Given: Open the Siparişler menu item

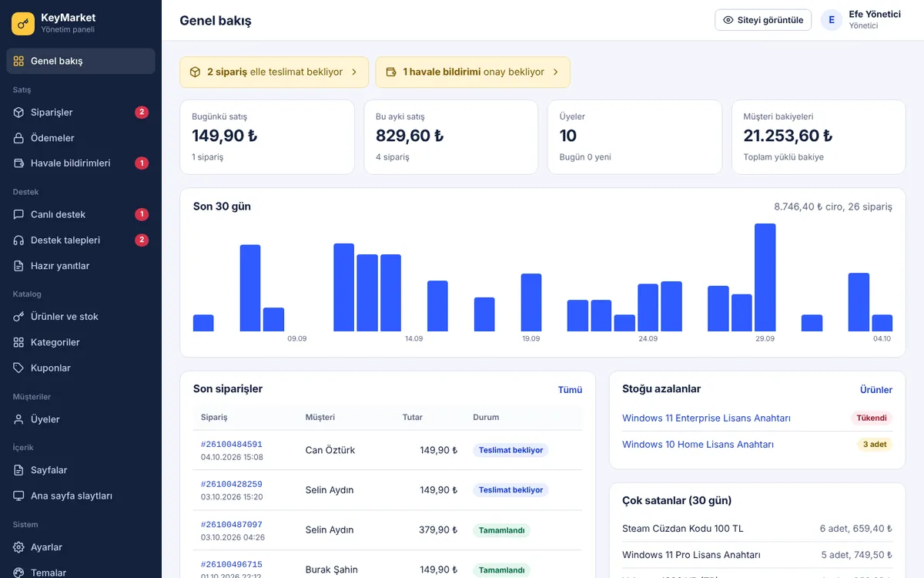Looking at the screenshot, I should tap(81, 113).
